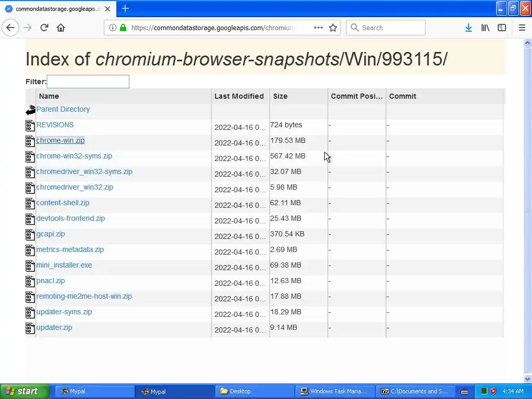The image size is (532, 399).
Task: Click the 567.42 MB size cell
Action: click(288, 156)
